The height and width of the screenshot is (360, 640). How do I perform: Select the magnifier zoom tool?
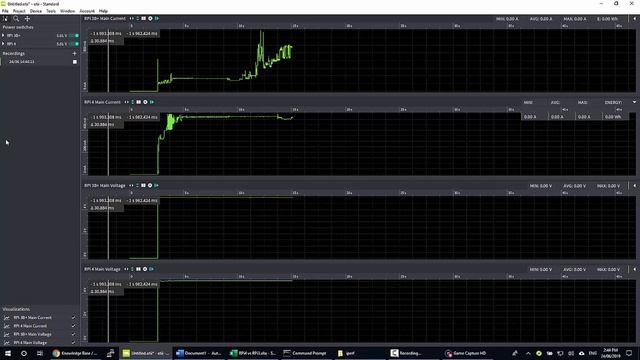point(16,19)
